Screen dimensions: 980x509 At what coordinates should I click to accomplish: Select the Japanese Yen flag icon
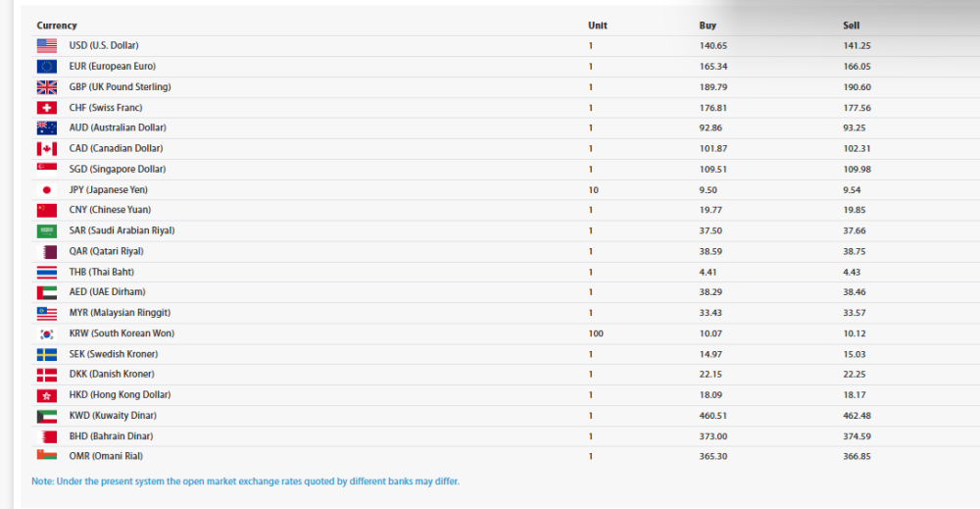pyautogui.click(x=46, y=190)
